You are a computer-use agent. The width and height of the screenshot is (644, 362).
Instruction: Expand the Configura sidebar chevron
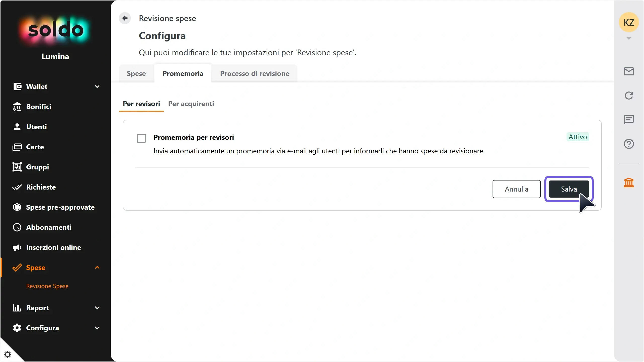97,328
